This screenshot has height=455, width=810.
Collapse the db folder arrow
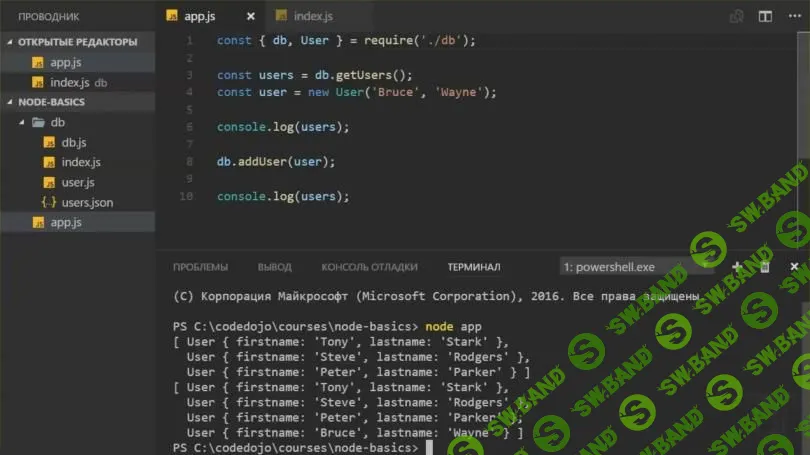22,122
